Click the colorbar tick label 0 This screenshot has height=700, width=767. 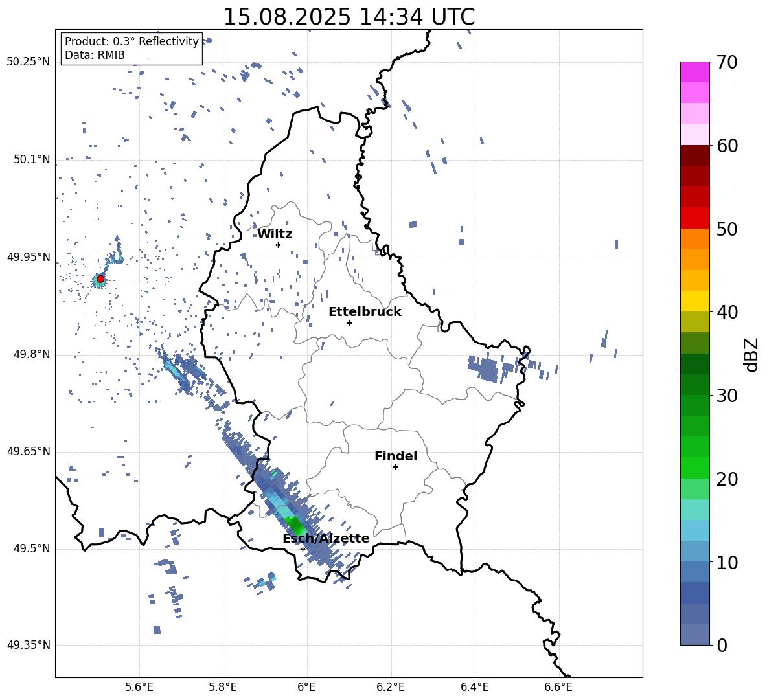click(722, 645)
